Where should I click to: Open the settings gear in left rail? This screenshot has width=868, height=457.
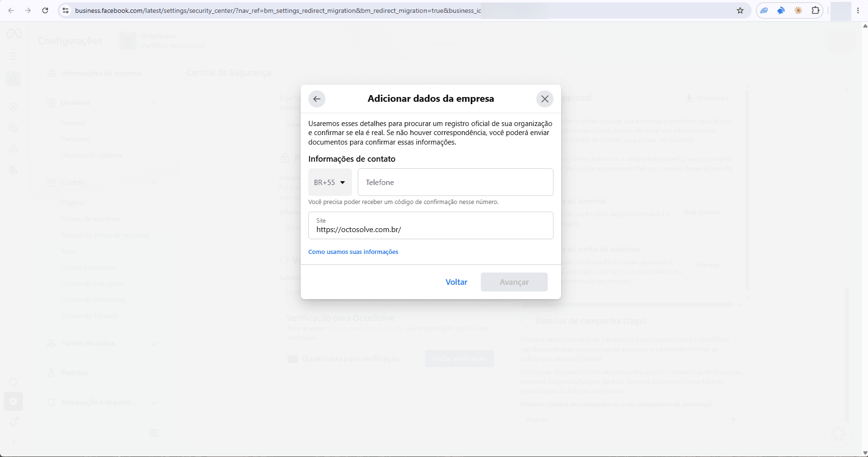tap(13, 401)
